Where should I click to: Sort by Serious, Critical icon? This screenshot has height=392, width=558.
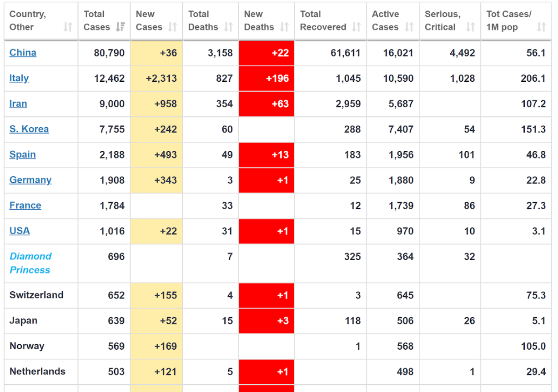click(470, 27)
